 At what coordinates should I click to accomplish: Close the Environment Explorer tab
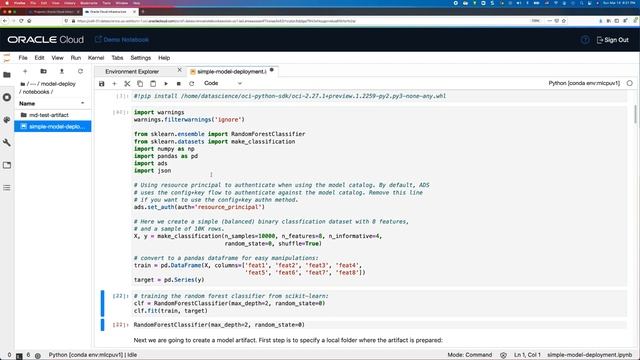point(179,71)
